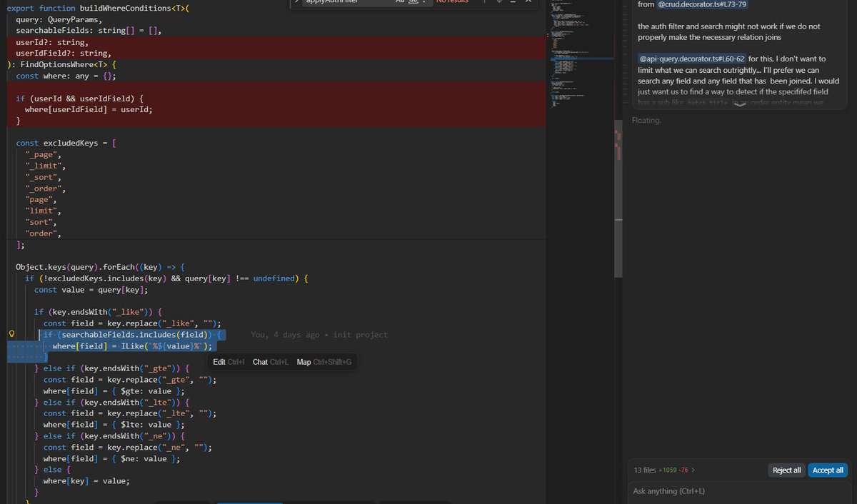This screenshot has height=504, width=857.
Task: Open the @api-query.decorator.ts#L60-62 reference
Action: [692, 59]
